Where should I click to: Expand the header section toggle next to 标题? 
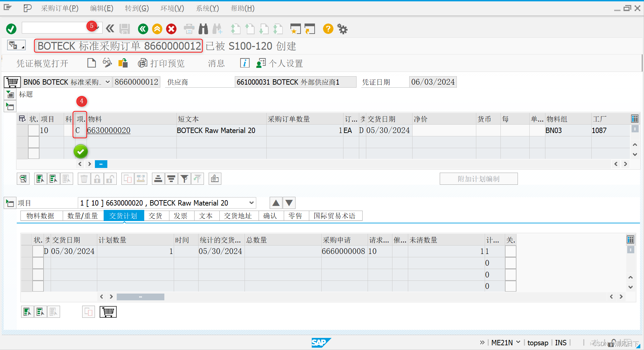[10, 94]
